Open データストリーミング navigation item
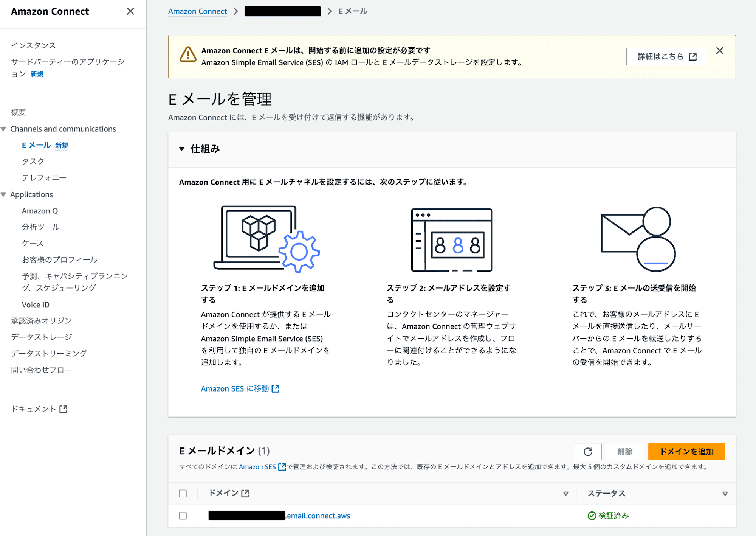The width and height of the screenshot is (756, 536). click(49, 353)
